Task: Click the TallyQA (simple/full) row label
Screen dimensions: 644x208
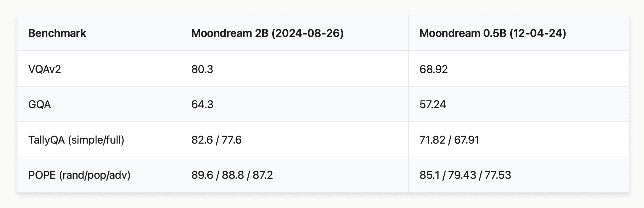Action: pos(76,140)
